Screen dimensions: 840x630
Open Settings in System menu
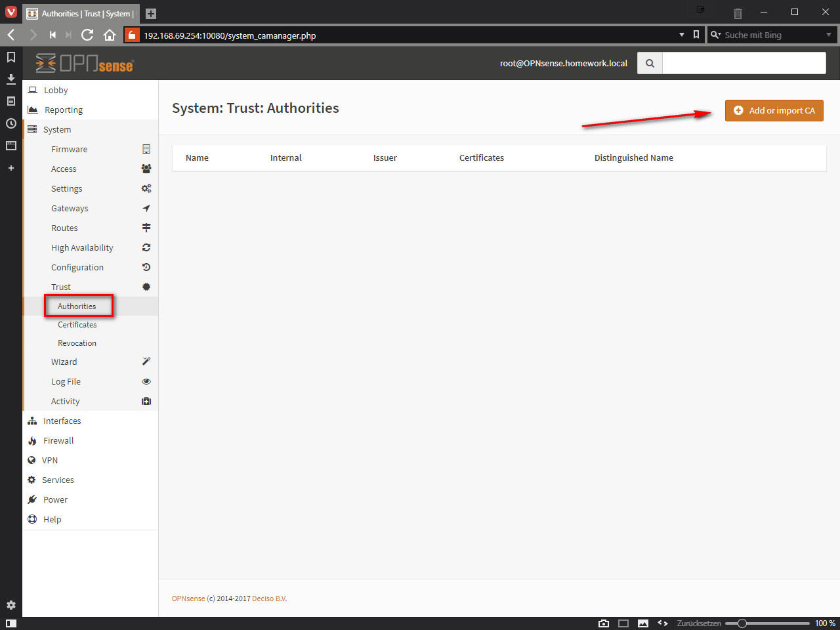tap(67, 188)
